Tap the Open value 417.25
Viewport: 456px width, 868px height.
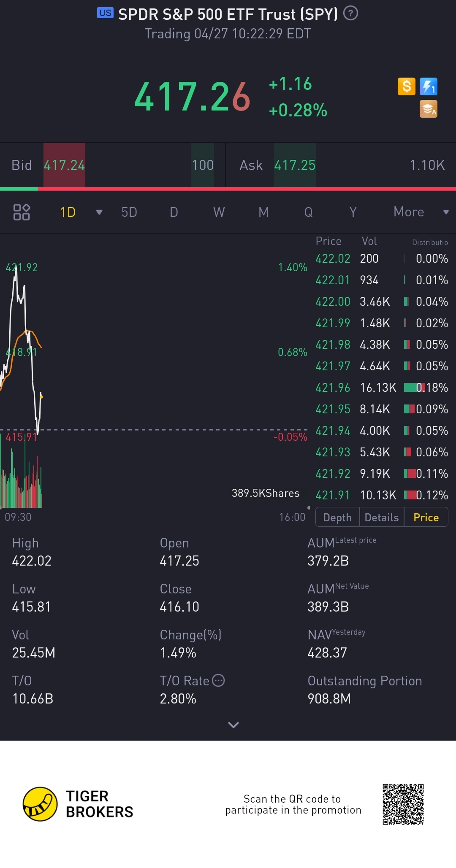[179, 561]
